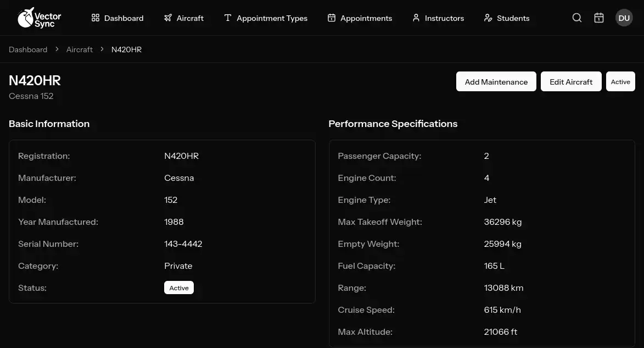Go to the Appointments menu item
Screen dimensions: 644x348
coord(366,18)
